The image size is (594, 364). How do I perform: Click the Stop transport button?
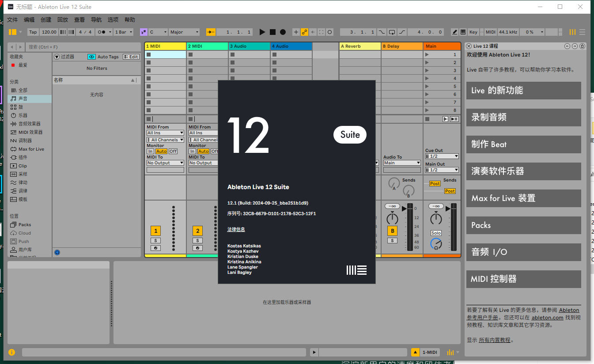(272, 32)
